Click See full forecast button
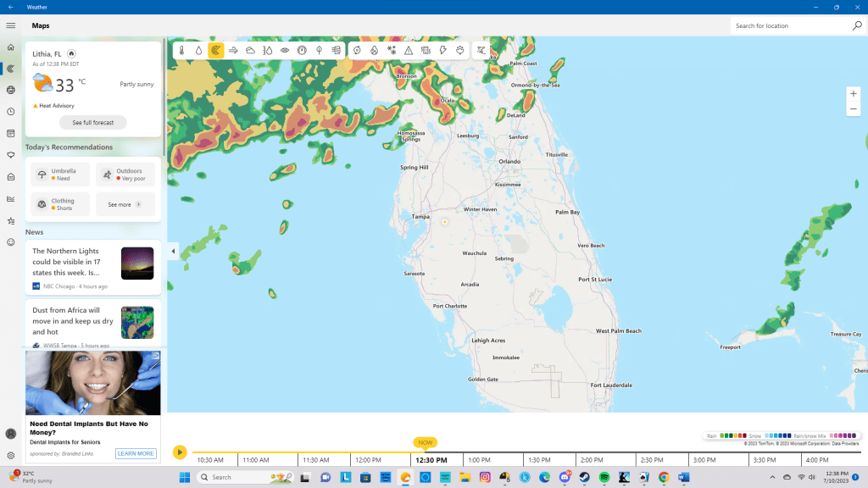This screenshot has width=868, height=488. coord(93,123)
